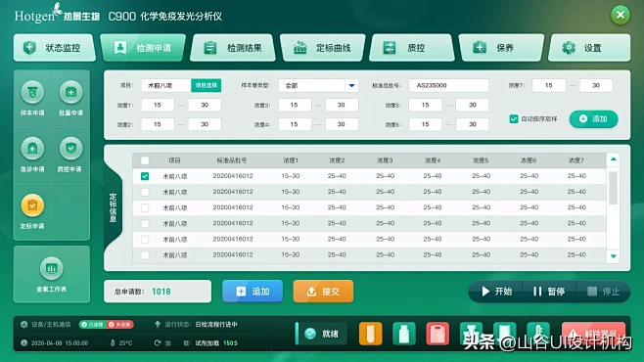Click the orange 定标申请 calibration request icon
Viewport: 644px width, 362px height.
coord(32,205)
